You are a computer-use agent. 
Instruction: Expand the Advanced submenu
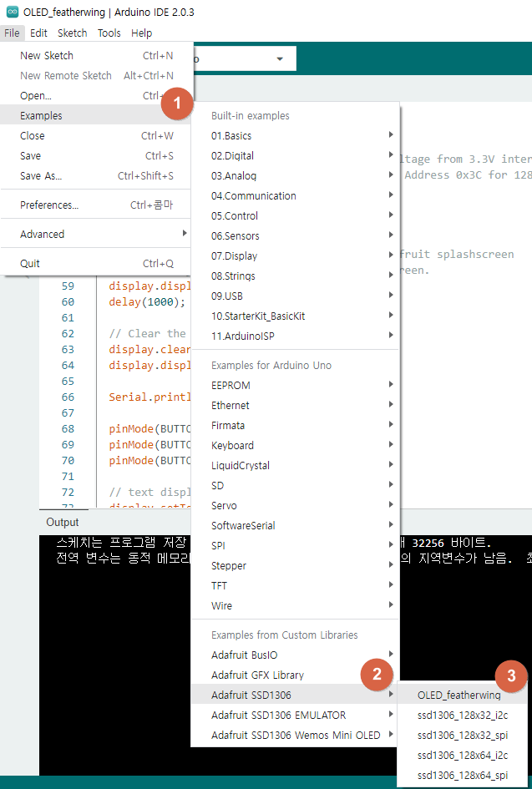pos(97,235)
